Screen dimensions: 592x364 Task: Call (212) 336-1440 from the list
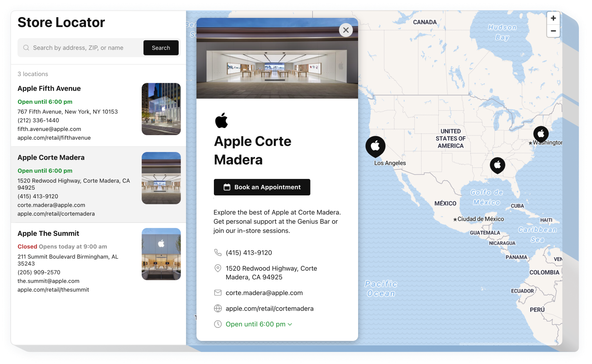[38, 120]
